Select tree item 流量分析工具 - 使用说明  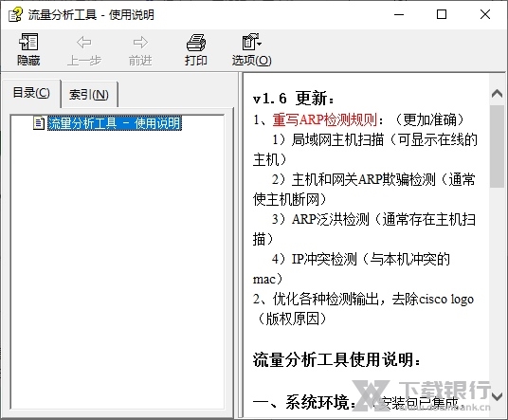[x=115, y=123]
